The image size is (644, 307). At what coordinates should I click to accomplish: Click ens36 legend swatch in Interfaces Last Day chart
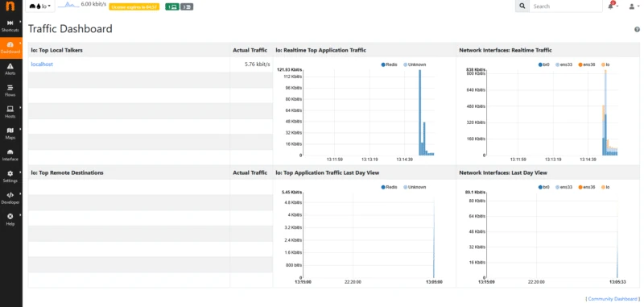pyautogui.click(x=580, y=187)
